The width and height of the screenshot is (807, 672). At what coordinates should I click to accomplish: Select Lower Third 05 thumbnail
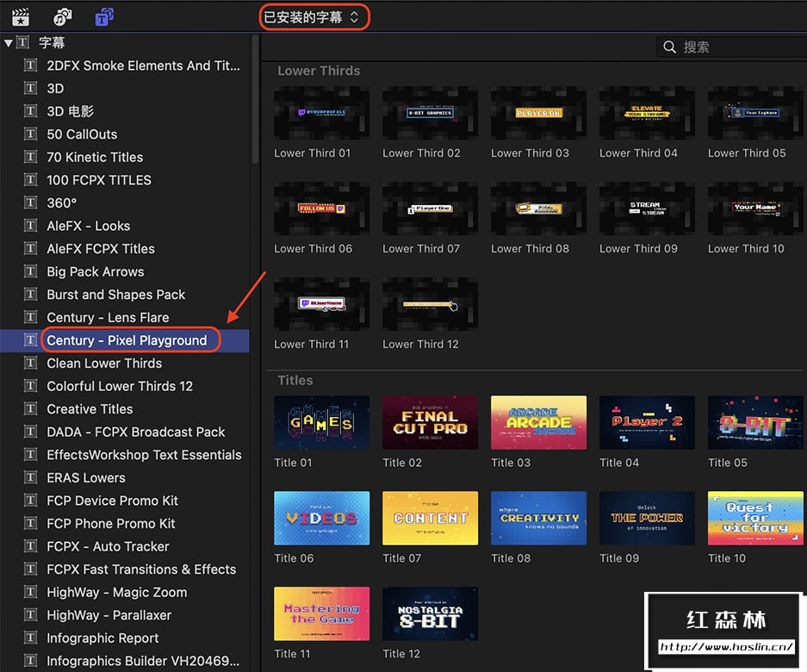click(755, 113)
